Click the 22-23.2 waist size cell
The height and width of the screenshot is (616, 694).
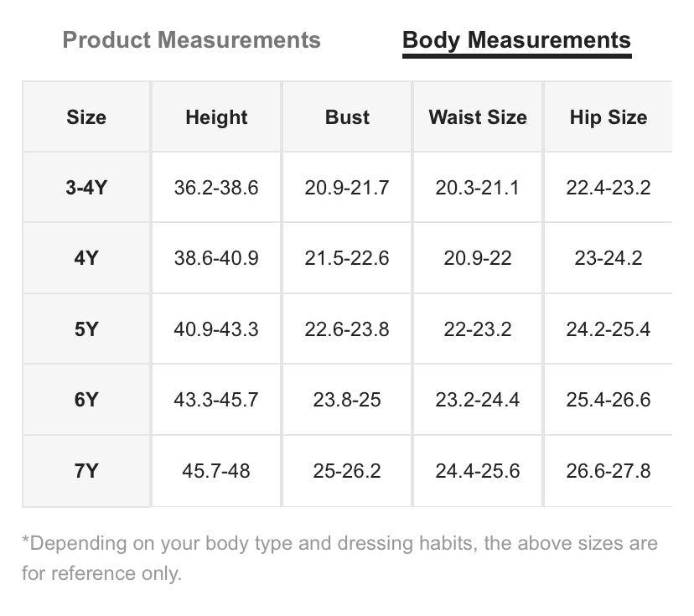(478, 329)
